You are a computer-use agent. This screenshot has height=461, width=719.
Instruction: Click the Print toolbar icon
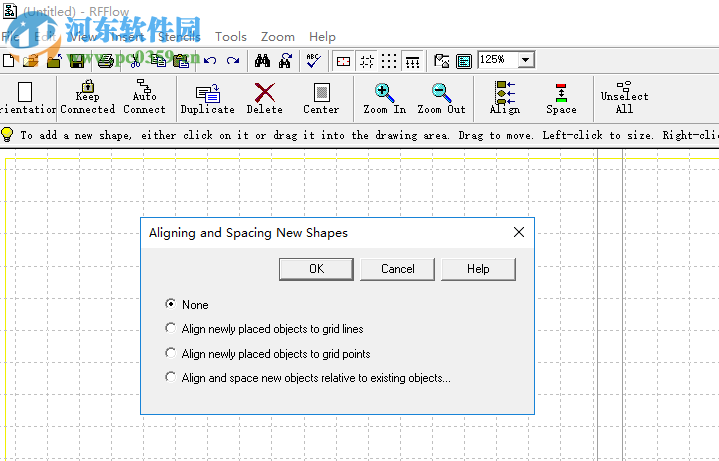point(105,61)
